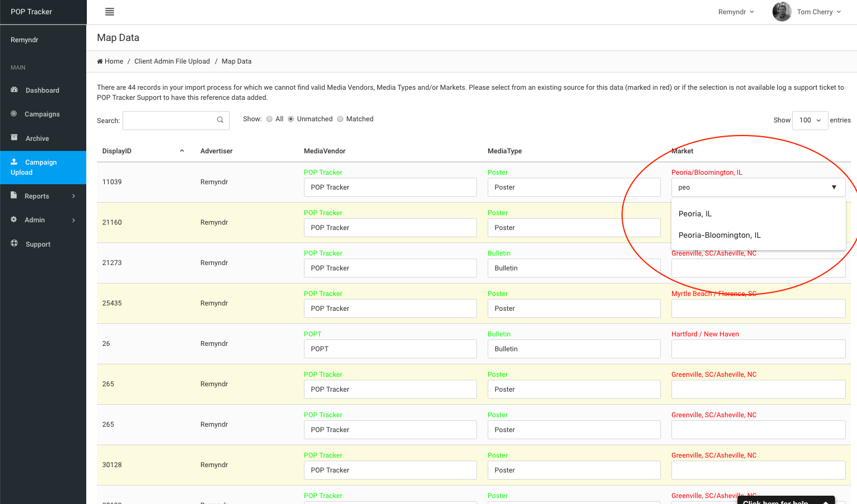Open the Remyndr dropdown in header
The width and height of the screenshot is (857, 504).
click(x=736, y=12)
